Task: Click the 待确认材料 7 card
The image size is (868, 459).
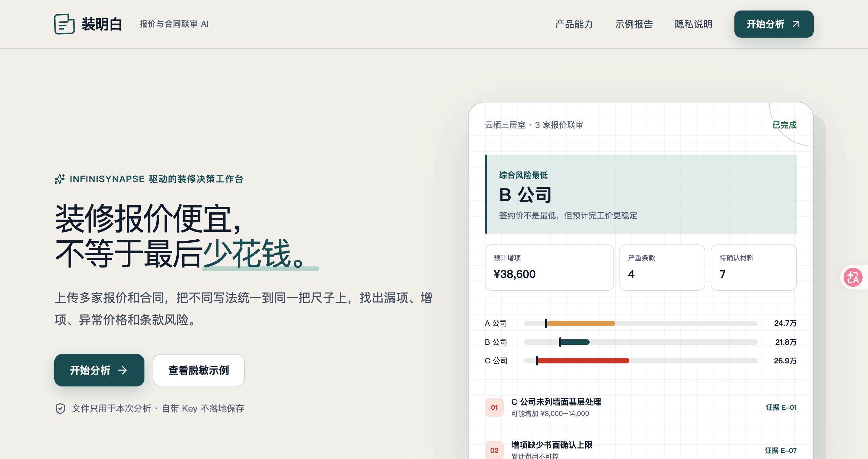Action: click(753, 267)
